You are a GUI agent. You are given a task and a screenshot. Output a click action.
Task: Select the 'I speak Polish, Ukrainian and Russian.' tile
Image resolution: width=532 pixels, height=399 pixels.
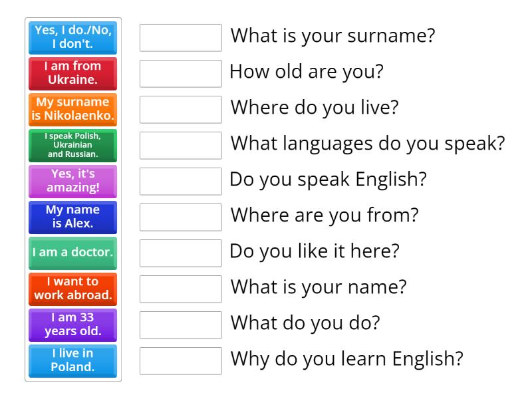coord(73,146)
